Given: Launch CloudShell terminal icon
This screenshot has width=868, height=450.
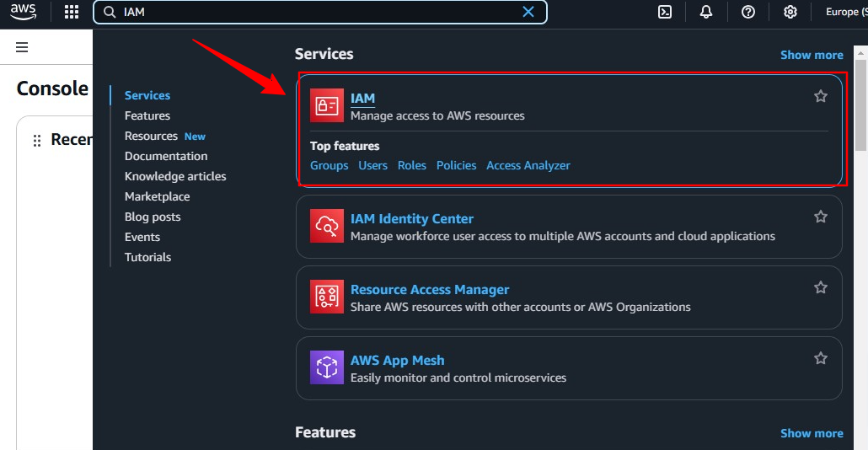Looking at the screenshot, I should [665, 12].
